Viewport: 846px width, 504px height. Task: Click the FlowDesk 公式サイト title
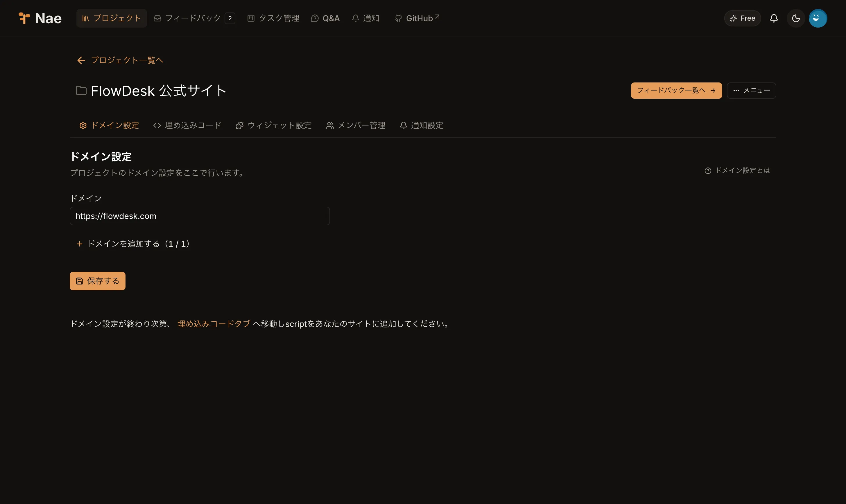[159, 91]
